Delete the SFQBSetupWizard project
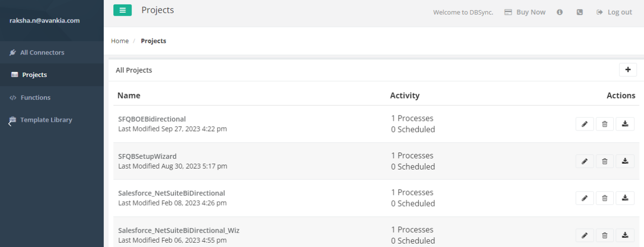This screenshot has height=247, width=644. (605, 161)
